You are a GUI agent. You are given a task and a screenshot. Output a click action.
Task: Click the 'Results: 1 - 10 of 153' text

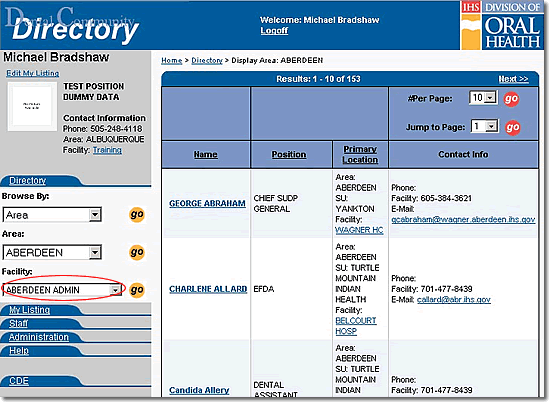[318, 79]
